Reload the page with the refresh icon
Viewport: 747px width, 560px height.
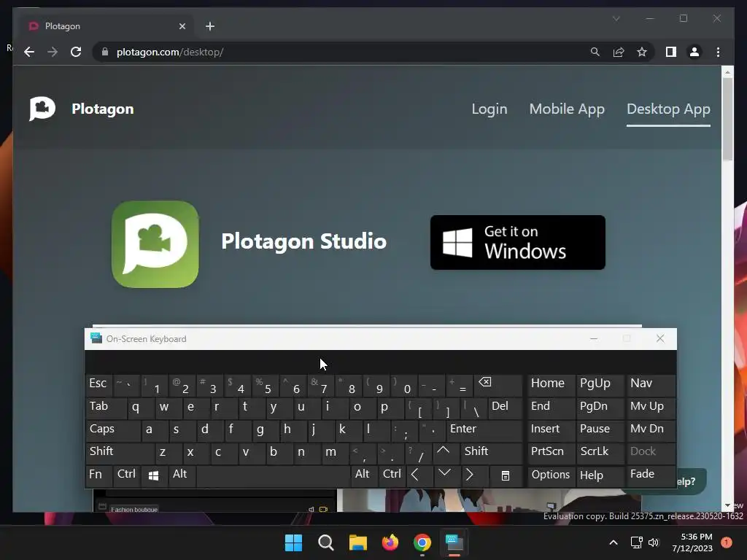point(76,52)
